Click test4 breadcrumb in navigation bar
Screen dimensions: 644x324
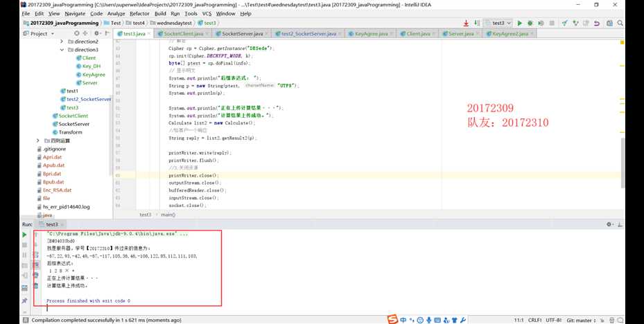tap(135, 23)
